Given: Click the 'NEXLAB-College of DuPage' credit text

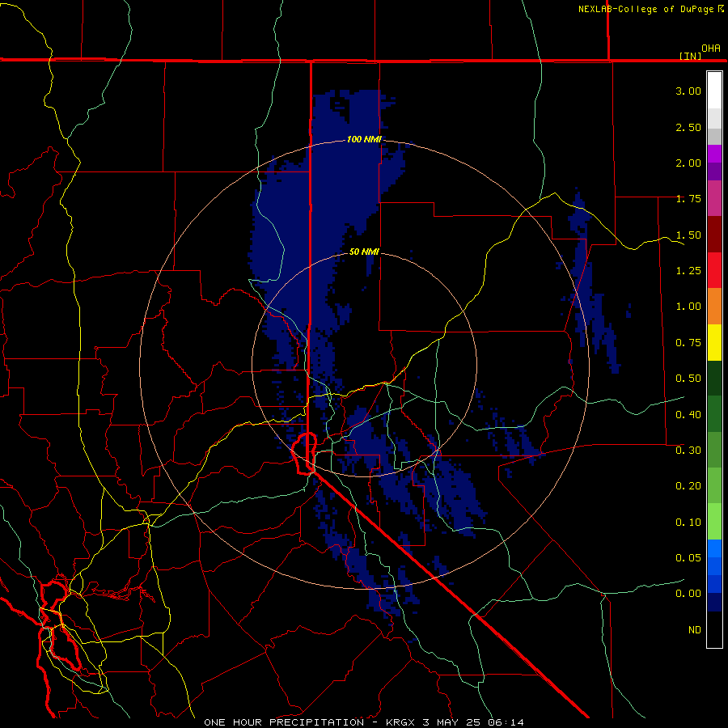Looking at the screenshot, I should [x=645, y=9].
